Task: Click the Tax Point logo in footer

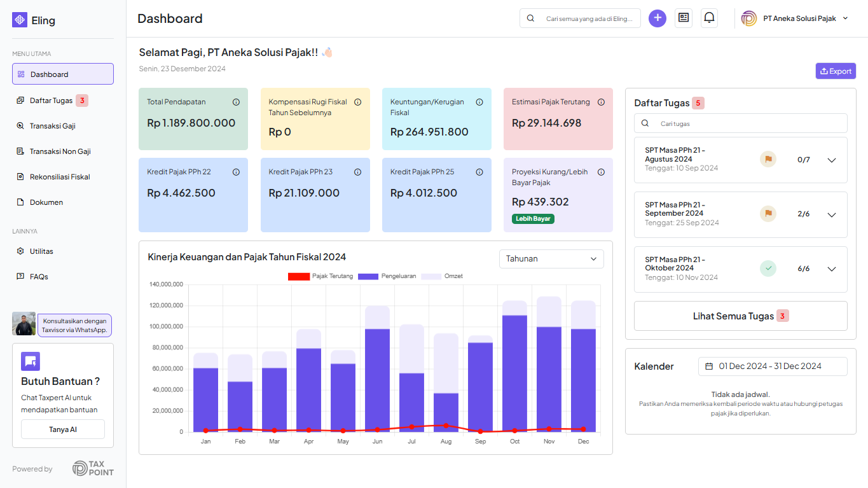Action: (x=93, y=468)
